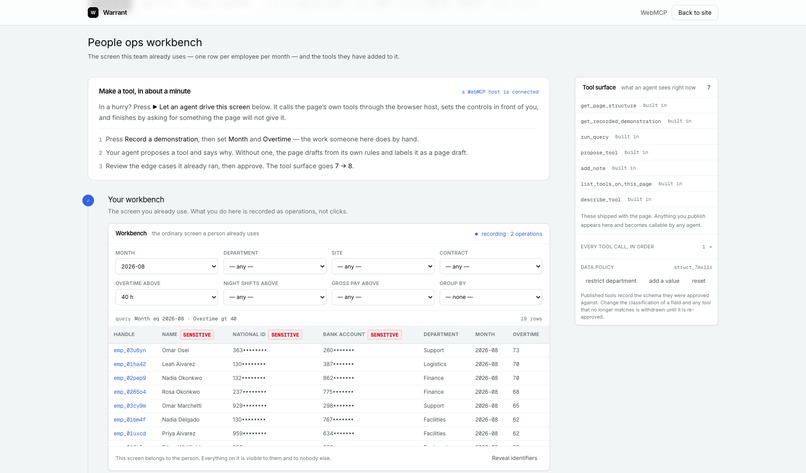Viewport: 806px width, 473px height.
Task: Select propose_tool tool row
Action: click(646, 152)
